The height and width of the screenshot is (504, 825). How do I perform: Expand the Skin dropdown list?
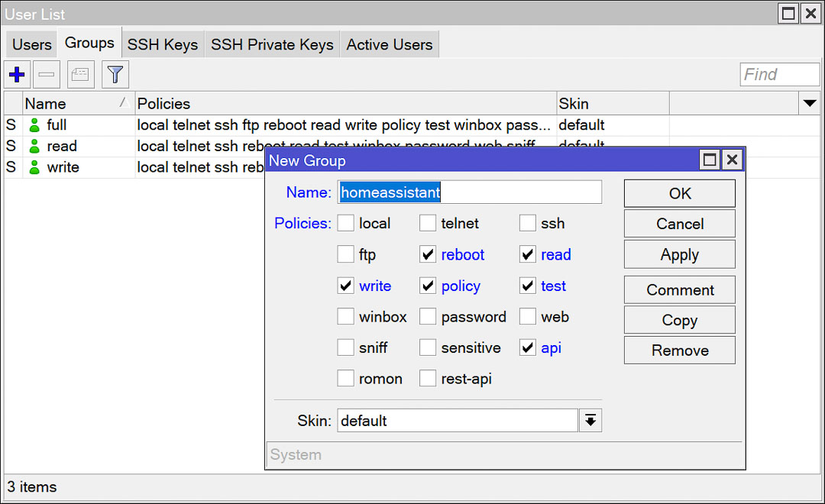tap(590, 421)
